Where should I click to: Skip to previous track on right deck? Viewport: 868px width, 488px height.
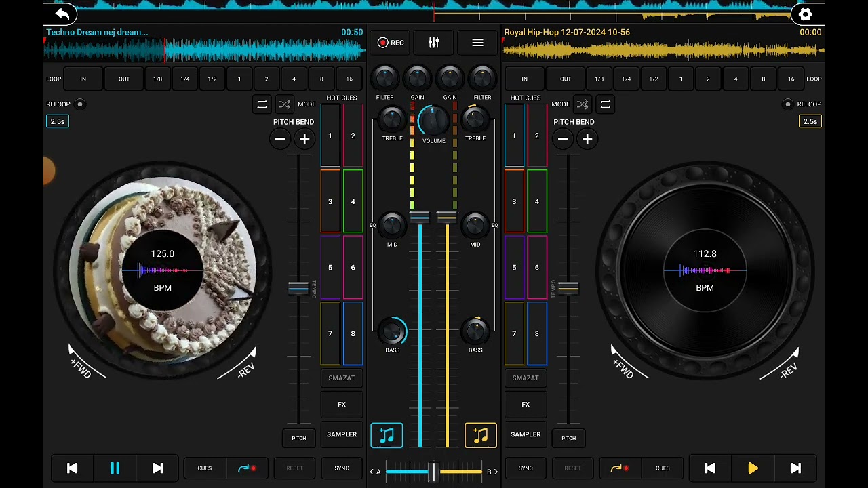pos(710,468)
